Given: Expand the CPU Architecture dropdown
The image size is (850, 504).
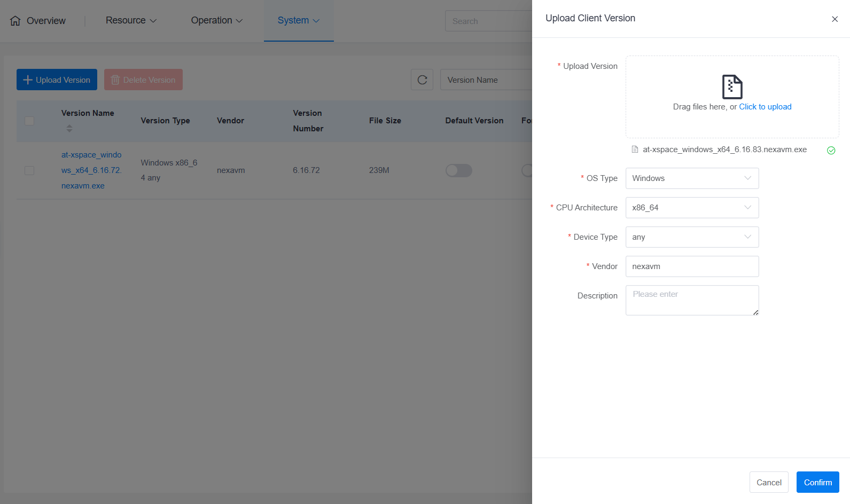Looking at the screenshot, I should 692,208.
